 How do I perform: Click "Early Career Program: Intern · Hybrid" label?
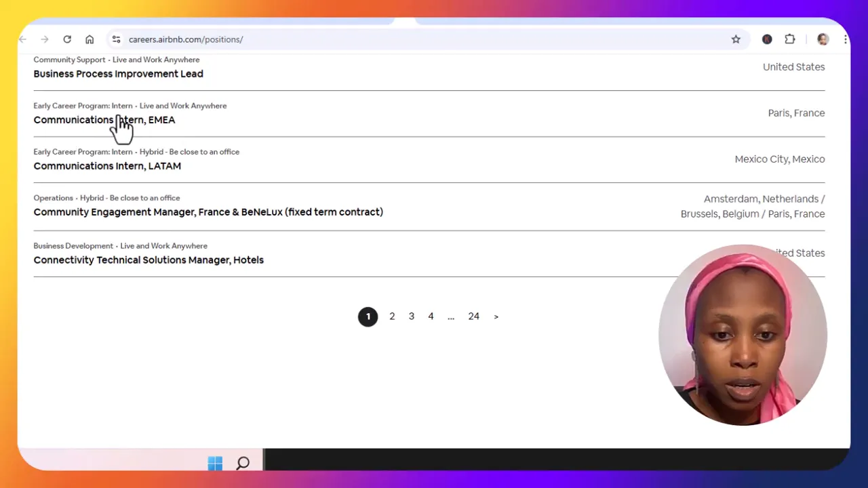[136, 152]
